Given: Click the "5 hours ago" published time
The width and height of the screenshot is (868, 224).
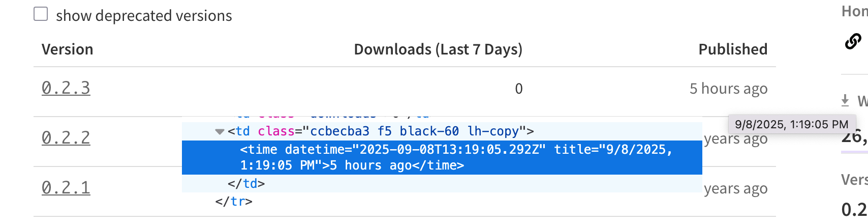Looking at the screenshot, I should (728, 89).
